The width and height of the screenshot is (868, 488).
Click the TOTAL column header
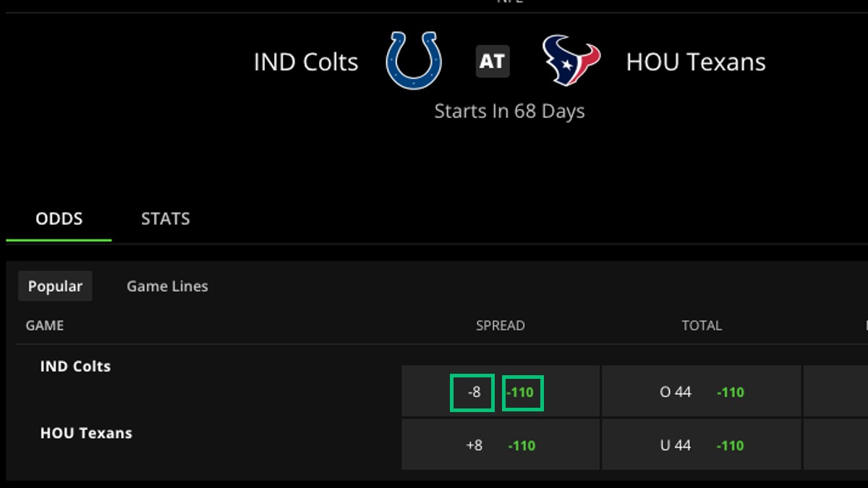(x=702, y=325)
